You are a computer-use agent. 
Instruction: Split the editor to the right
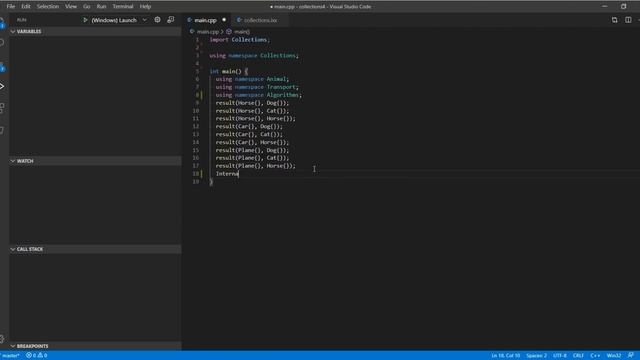point(628,20)
